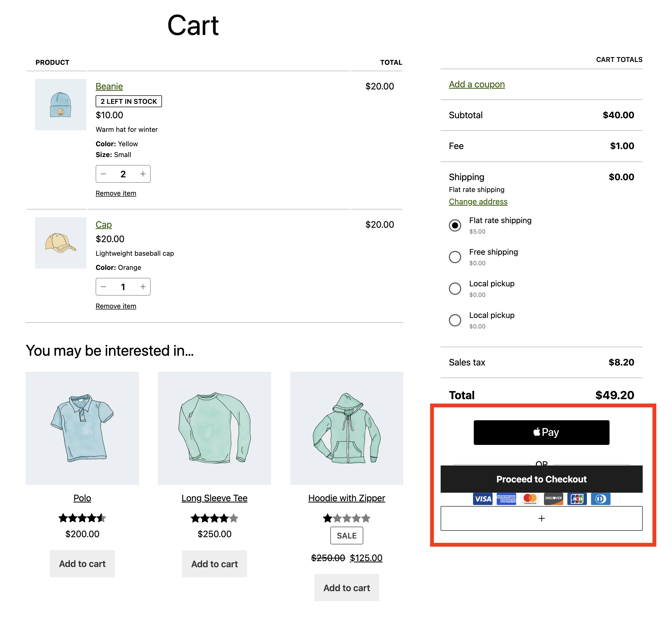Image resolution: width=672 pixels, height=622 pixels.
Task: Add the Long Sleeve Tee to cart
Action: 214,564
